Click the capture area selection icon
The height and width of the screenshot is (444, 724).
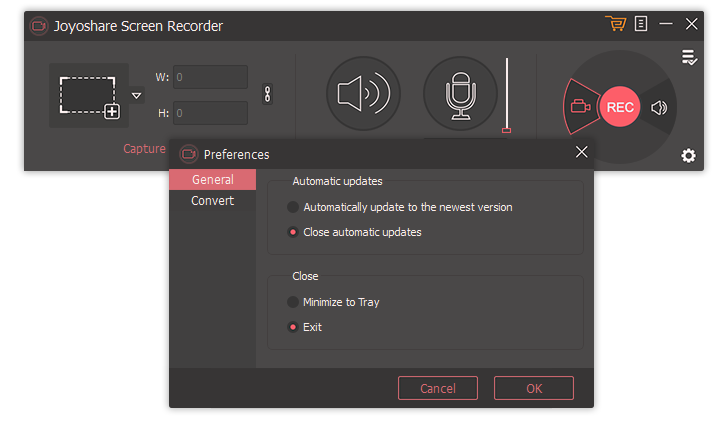89,96
